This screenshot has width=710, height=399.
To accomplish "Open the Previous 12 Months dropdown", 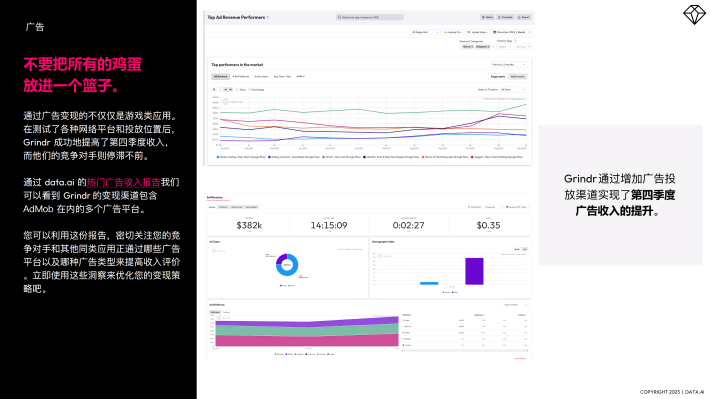I will tap(509, 65).
